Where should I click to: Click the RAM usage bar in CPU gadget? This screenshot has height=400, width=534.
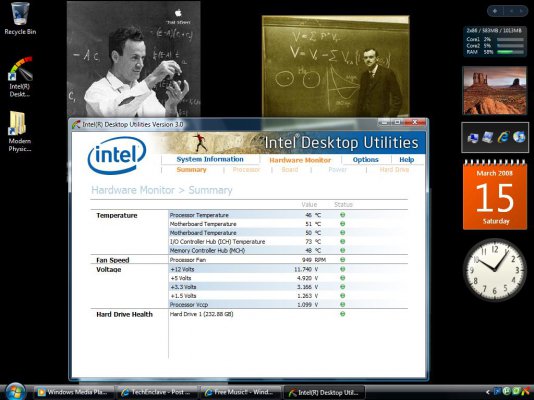click(x=510, y=52)
